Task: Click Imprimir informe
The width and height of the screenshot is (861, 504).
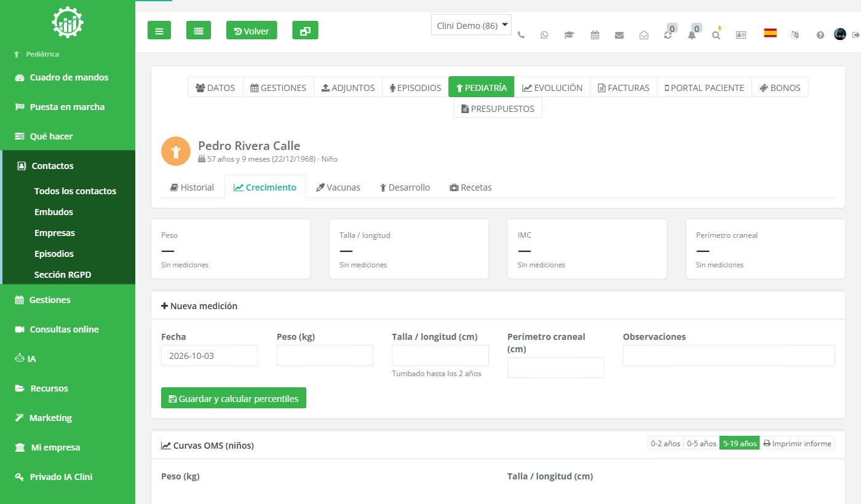Action: tap(797, 443)
